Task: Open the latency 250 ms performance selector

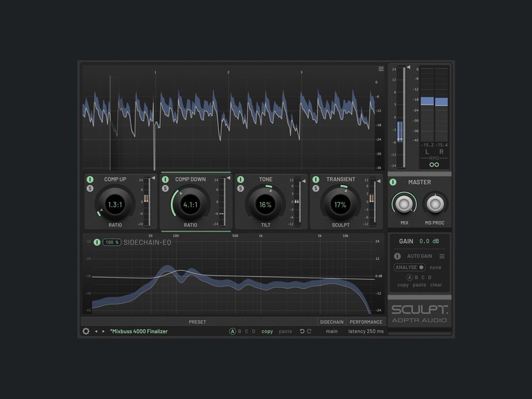Action: tap(366, 331)
